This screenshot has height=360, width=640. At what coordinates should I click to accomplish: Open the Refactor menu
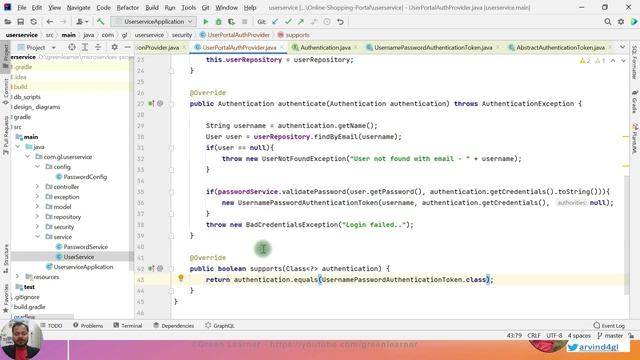tap(128, 7)
